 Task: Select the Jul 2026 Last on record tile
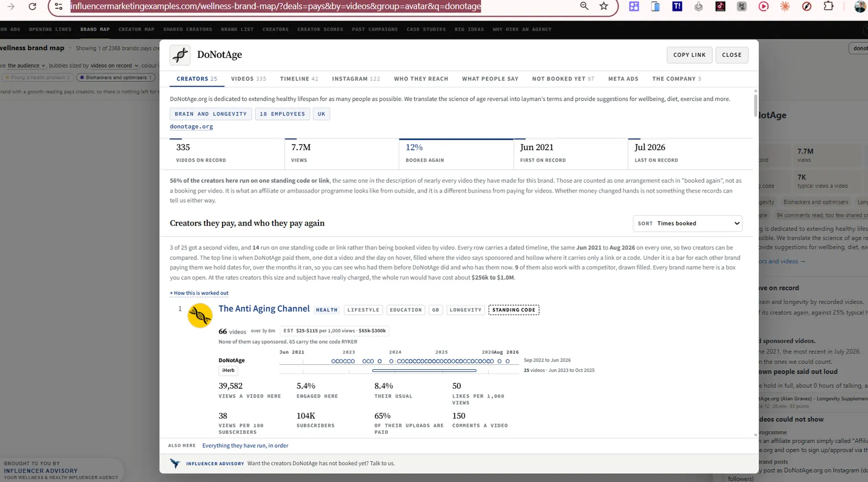tap(690, 153)
